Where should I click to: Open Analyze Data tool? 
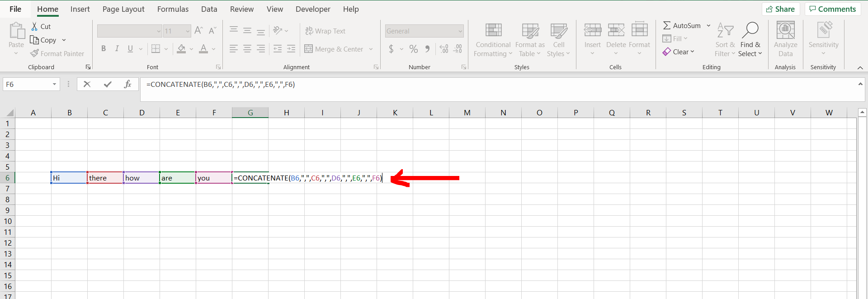pos(786,39)
